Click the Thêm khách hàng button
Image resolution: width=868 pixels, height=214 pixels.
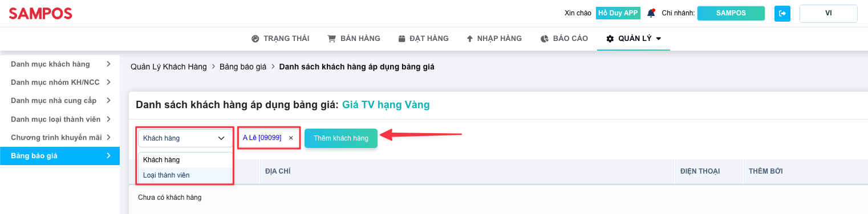[x=341, y=138]
